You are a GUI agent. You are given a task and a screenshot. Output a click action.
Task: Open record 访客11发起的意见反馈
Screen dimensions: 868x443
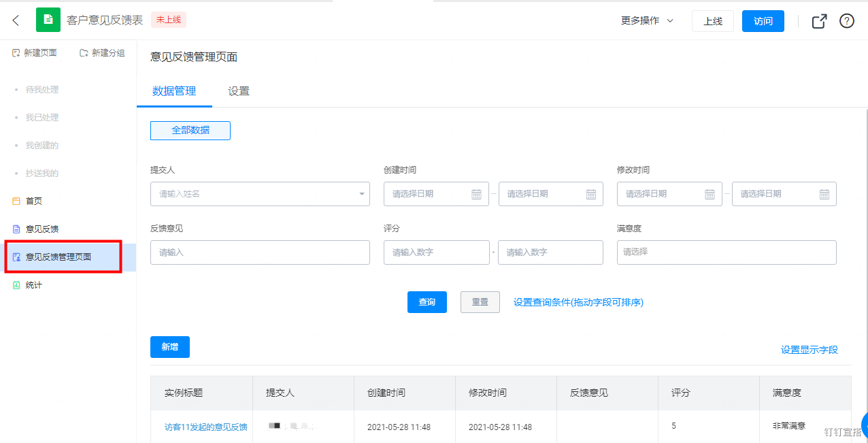206,427
